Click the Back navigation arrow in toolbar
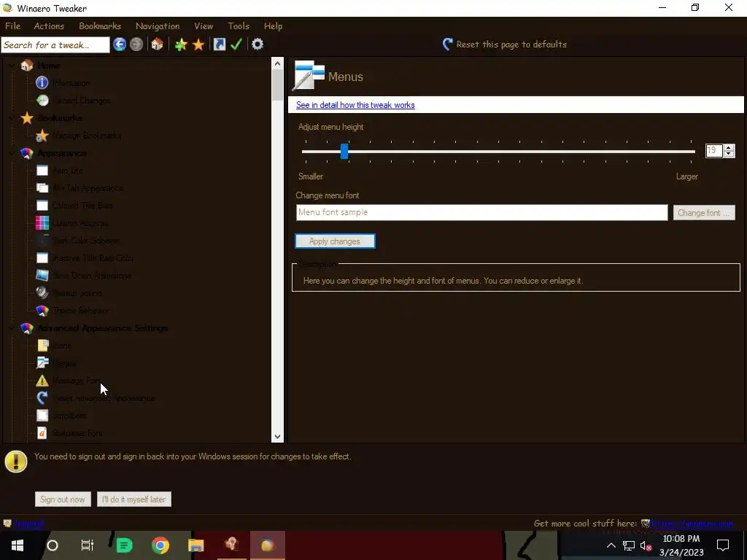The image size is (747, 560). point(120,44)
